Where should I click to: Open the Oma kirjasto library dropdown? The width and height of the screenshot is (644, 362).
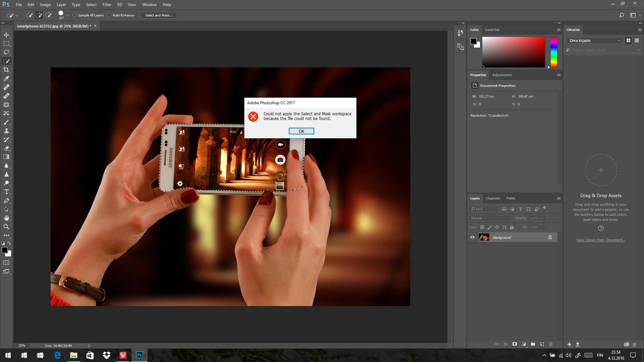coord(594,41)
